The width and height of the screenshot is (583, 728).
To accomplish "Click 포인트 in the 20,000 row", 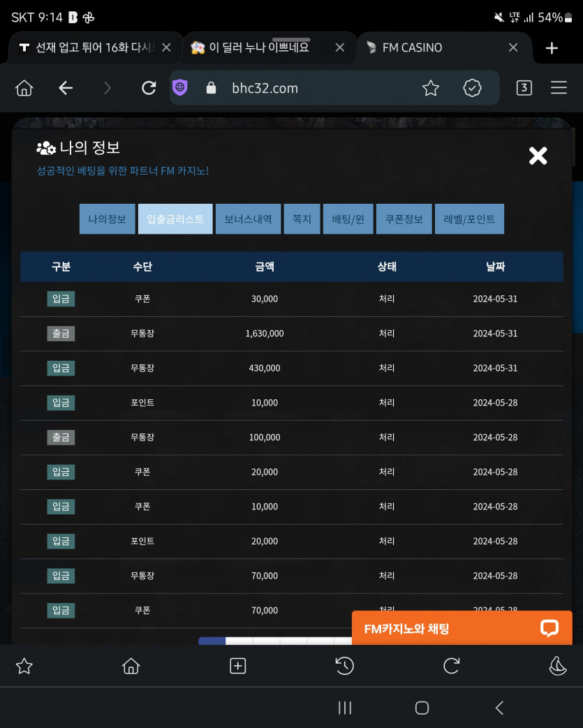I will click(x=142, y=541).
